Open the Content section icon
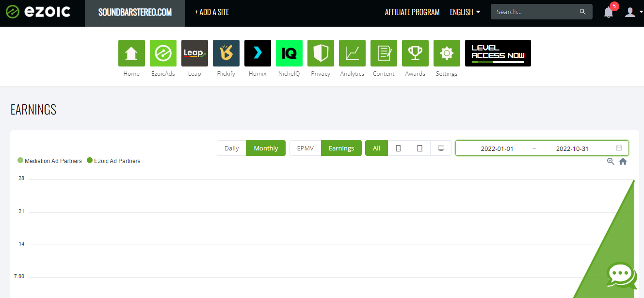This screenshot has width=644, height=298. [384, 53]
